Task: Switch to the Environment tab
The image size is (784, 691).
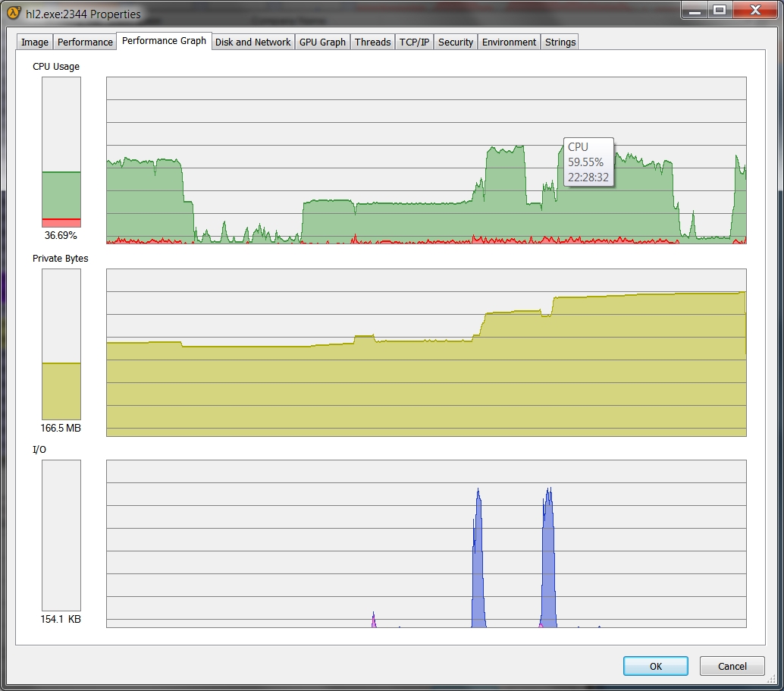Action: tap(509, 42)
